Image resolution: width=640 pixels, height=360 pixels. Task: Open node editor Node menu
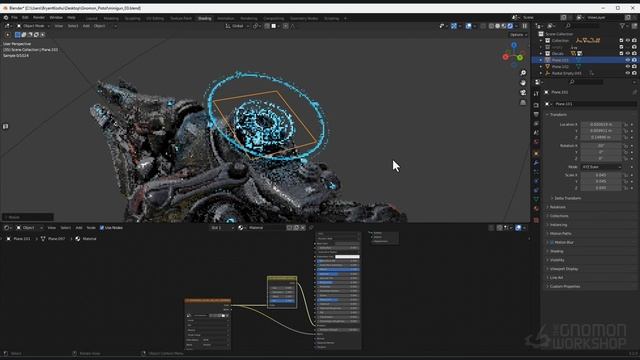91,228
